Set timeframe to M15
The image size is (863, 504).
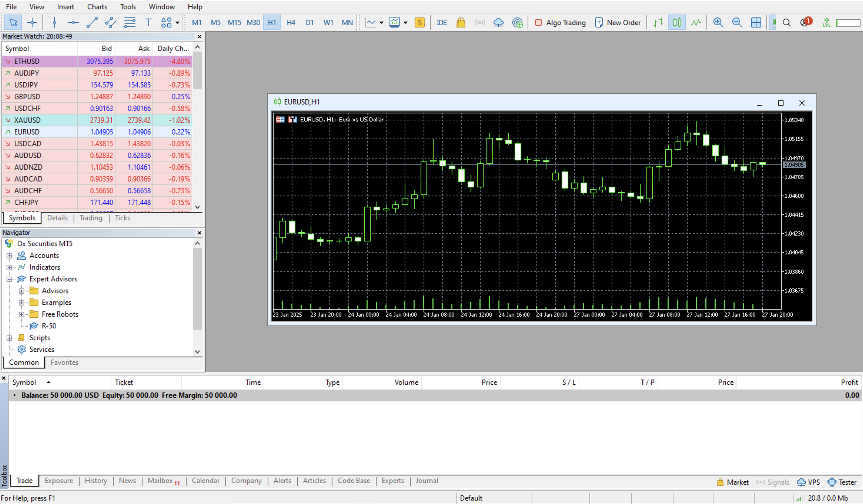point(234,23)
